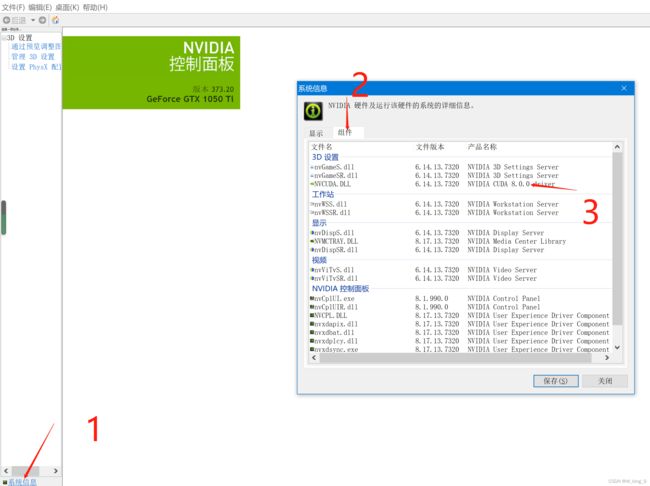The width and height of the screenshot is (650, 486).
Task: Select the nvxdbat.dll row
Action: tap(461, 333)
